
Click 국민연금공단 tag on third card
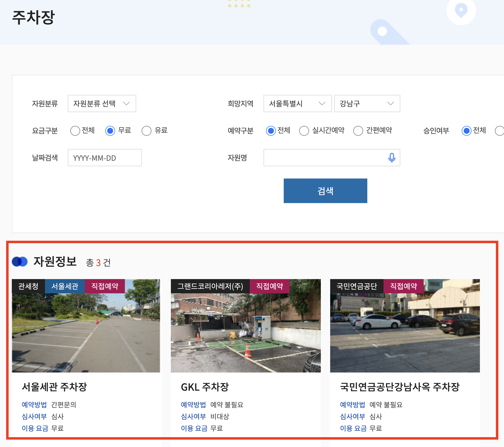coord(356,286)
